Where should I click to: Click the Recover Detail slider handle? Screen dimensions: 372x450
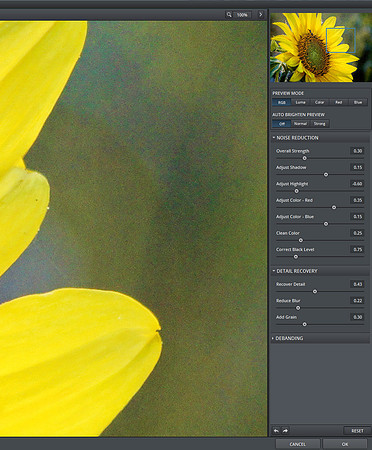coord(315,291)
